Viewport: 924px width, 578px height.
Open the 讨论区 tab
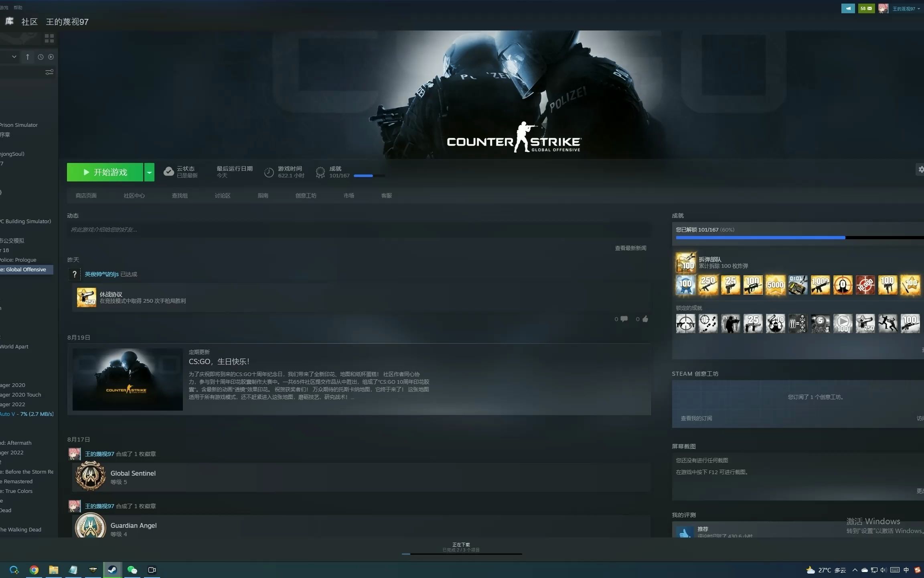click(x=223, y=195)
